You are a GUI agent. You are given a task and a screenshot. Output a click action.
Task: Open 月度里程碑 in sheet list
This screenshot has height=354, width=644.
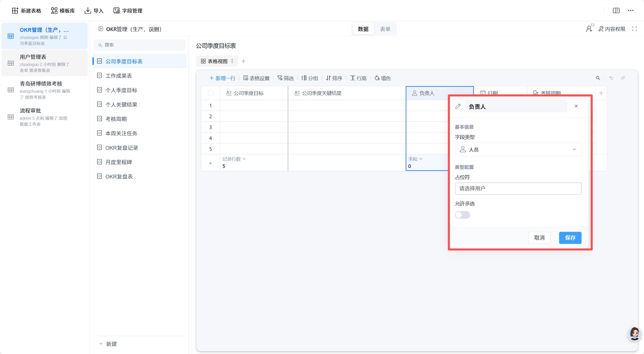[x=140, y=162]
